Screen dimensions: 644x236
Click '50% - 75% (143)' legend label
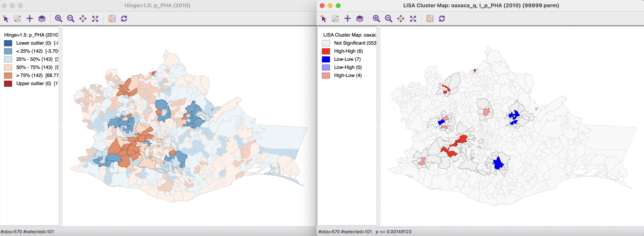pos(34,67)
